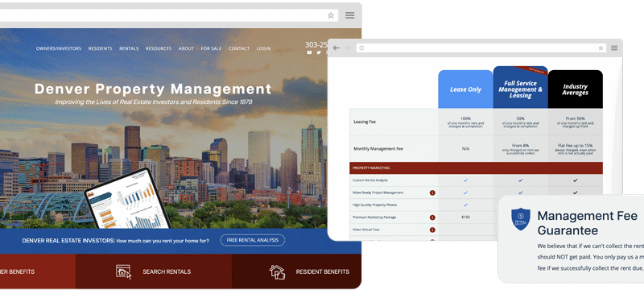Open the Rentals menu

pos(129,48)
